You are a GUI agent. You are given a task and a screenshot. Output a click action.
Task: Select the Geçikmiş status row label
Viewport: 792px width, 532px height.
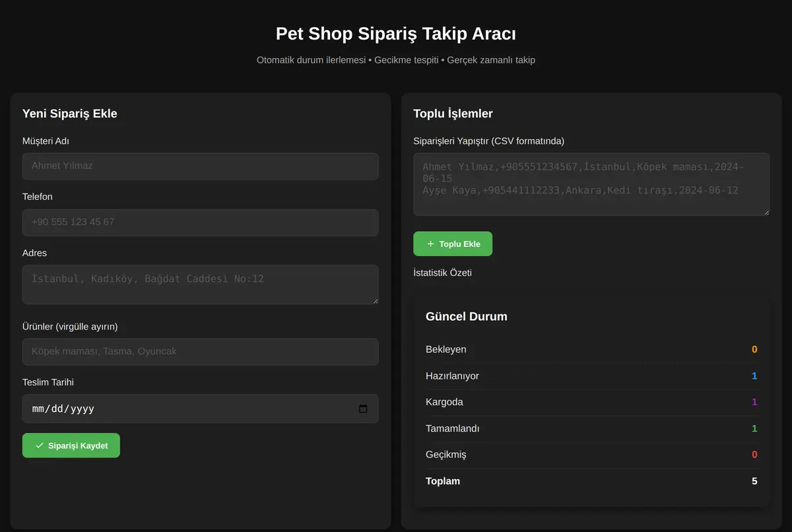(x=446, y=455)
